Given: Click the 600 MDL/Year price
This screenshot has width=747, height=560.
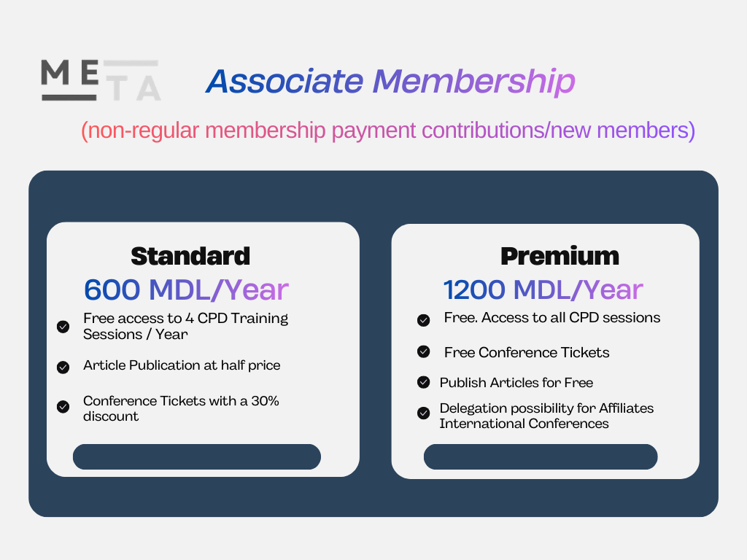Looking at the screenshot, I should 186,289.
